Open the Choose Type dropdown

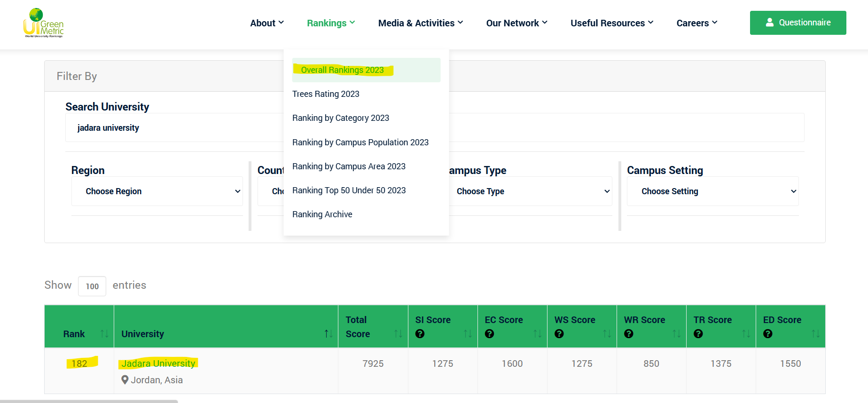coord(531,191)
